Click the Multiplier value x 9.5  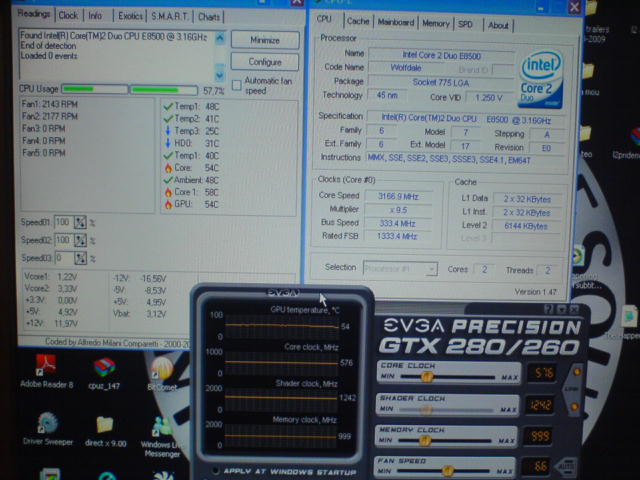[398, 210]
